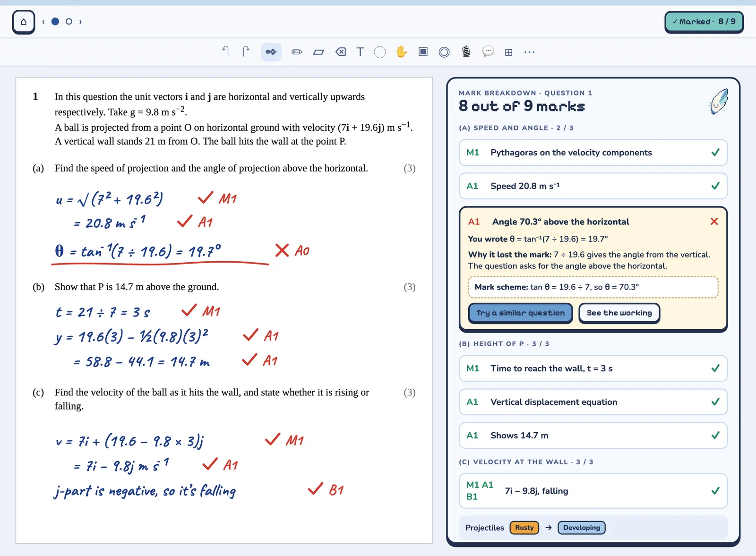The width and height of the screenshot is (756, 556).
Task: Start voice recording with microphone
Action: (466, 51)
